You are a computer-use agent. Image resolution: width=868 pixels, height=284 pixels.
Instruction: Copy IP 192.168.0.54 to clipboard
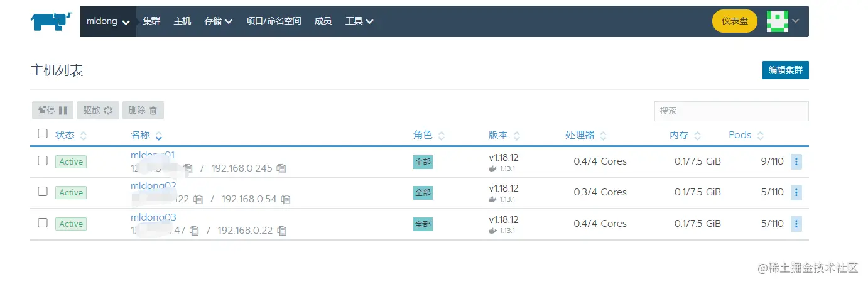[x=286, y=199]
